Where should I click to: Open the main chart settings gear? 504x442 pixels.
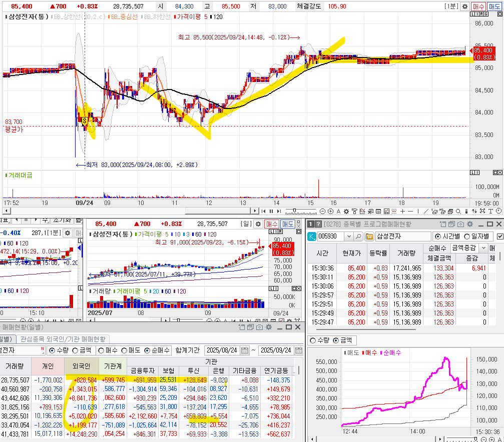[465, 6]
